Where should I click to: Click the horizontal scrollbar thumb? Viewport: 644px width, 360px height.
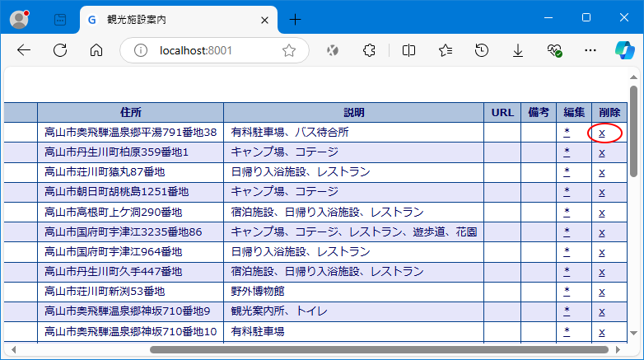379,350
